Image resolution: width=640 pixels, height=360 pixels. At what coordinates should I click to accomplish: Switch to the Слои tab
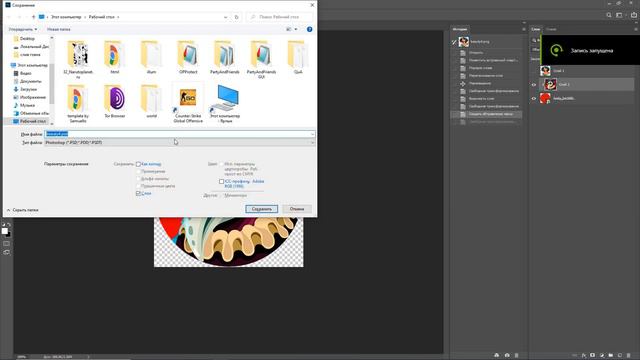pyautogui.click(x=536, y=29)
